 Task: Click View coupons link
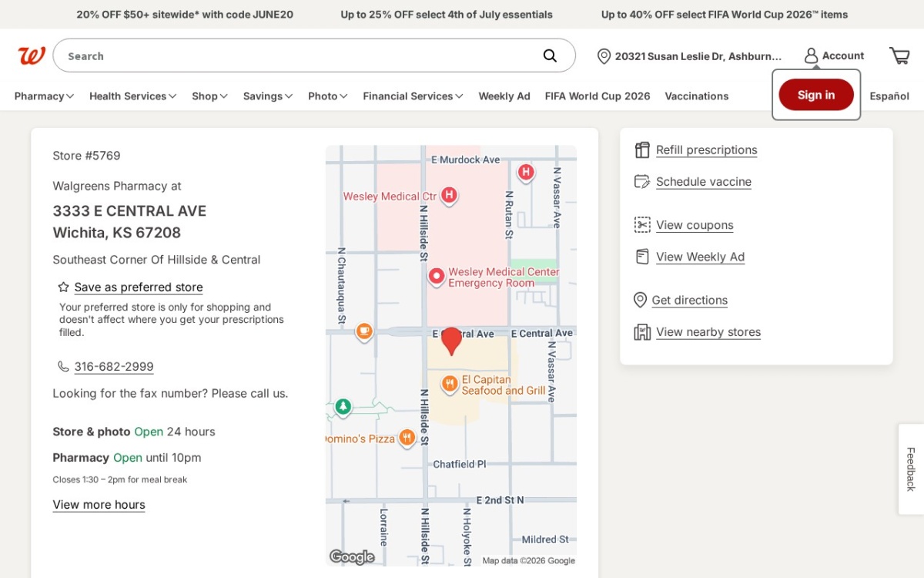pos(695,224)
